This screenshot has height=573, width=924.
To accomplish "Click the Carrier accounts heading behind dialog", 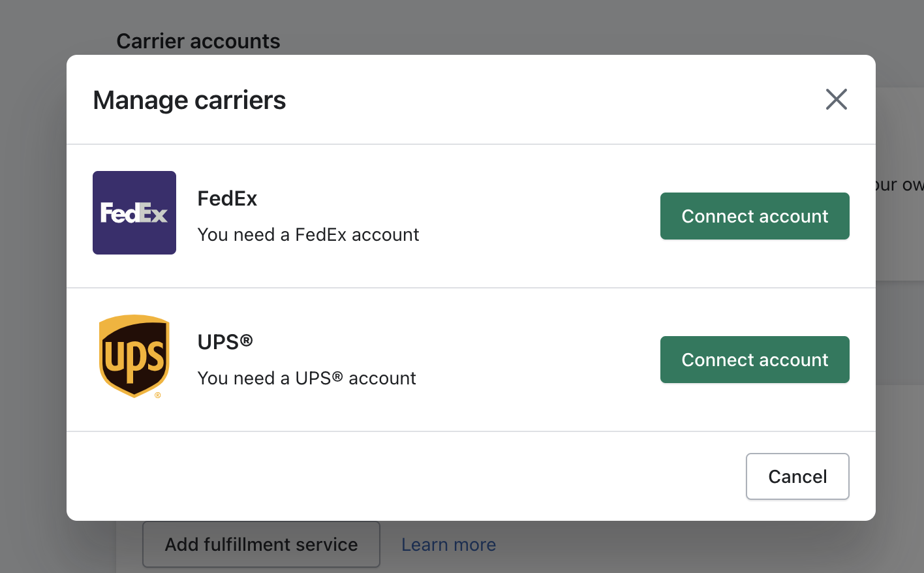I will 198,41.
